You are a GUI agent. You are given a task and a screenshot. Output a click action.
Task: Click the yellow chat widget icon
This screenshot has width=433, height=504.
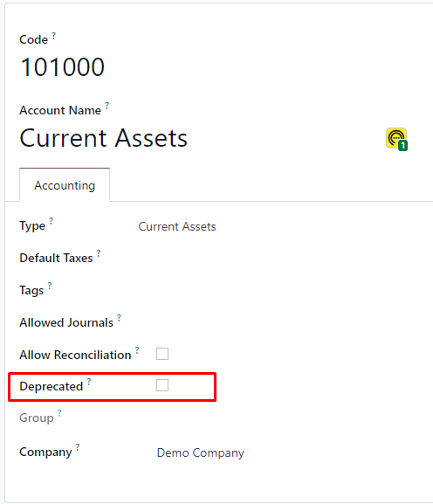click(x=396, y=139)
